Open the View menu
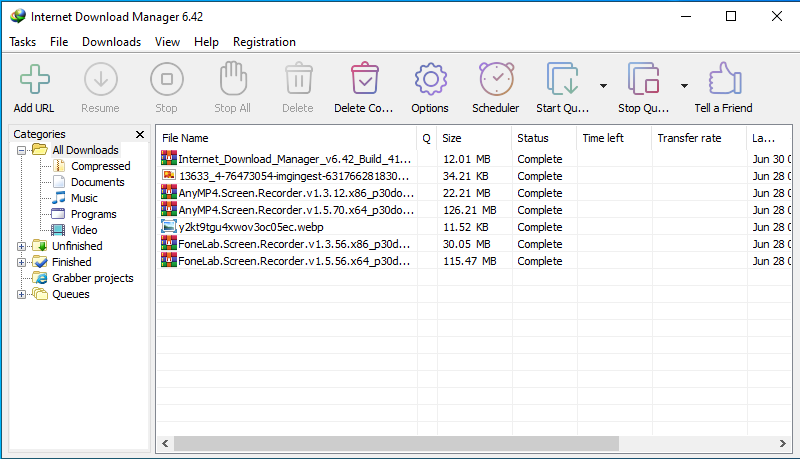Screen dimensions: 800x459 pyautogui.click(x=167, y=42)
